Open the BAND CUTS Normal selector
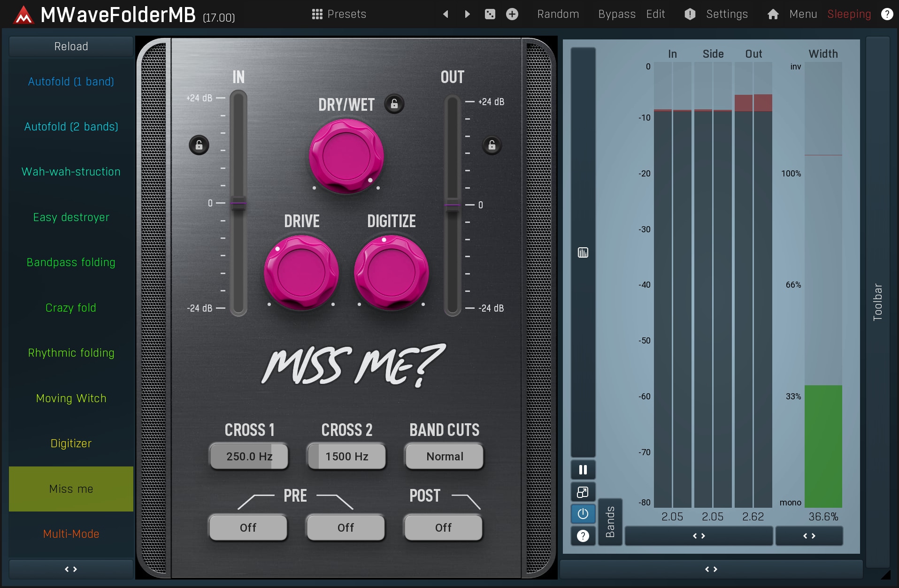Screen dimensions: 899x588 click(444, 456)
